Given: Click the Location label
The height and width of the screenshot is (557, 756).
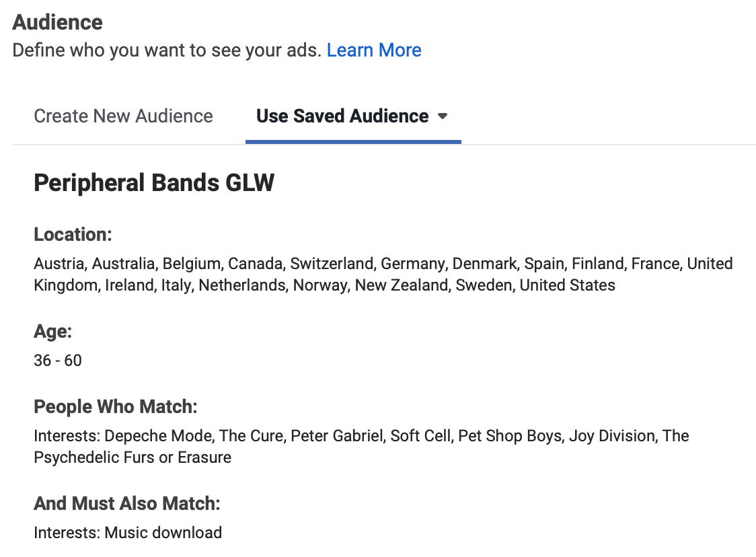Looking at the screenshot, I should click(x=73, y=235).
